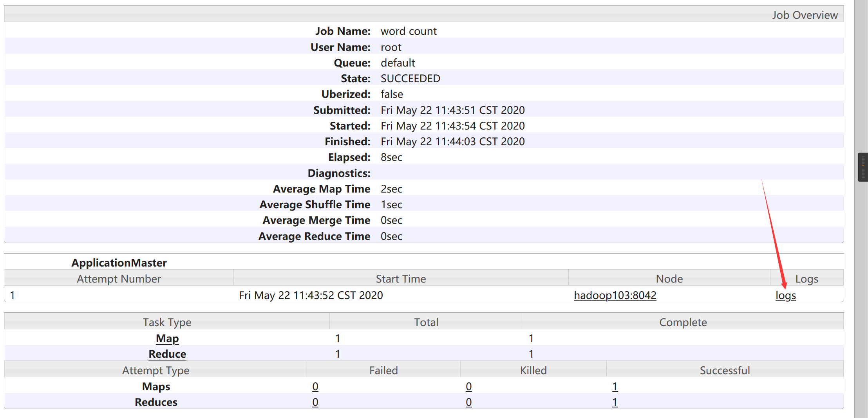View successful Maps attempts count link
Image resolution: width=868 pixels, height=418 pixels.
click(x=615, y=386)
